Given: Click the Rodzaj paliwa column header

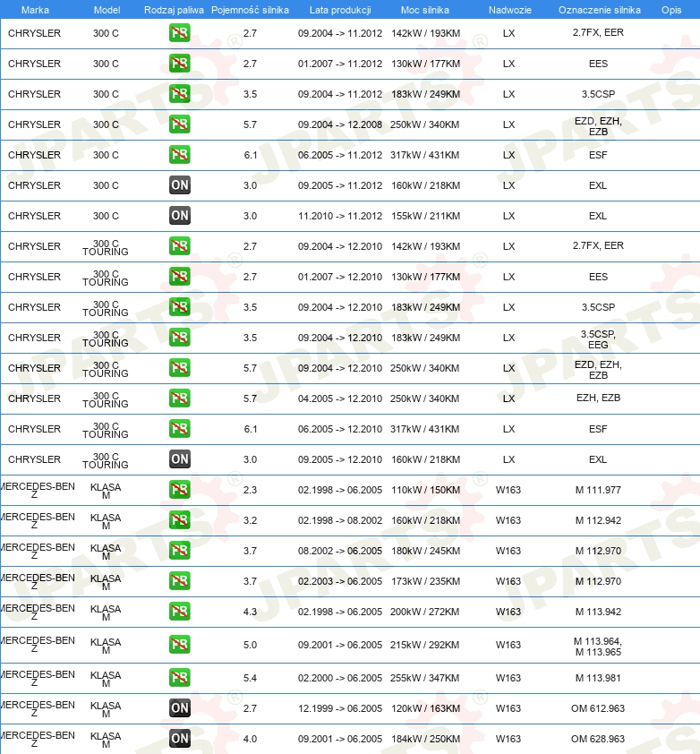Looking at the screenshot, I should (x=174, y=10).
